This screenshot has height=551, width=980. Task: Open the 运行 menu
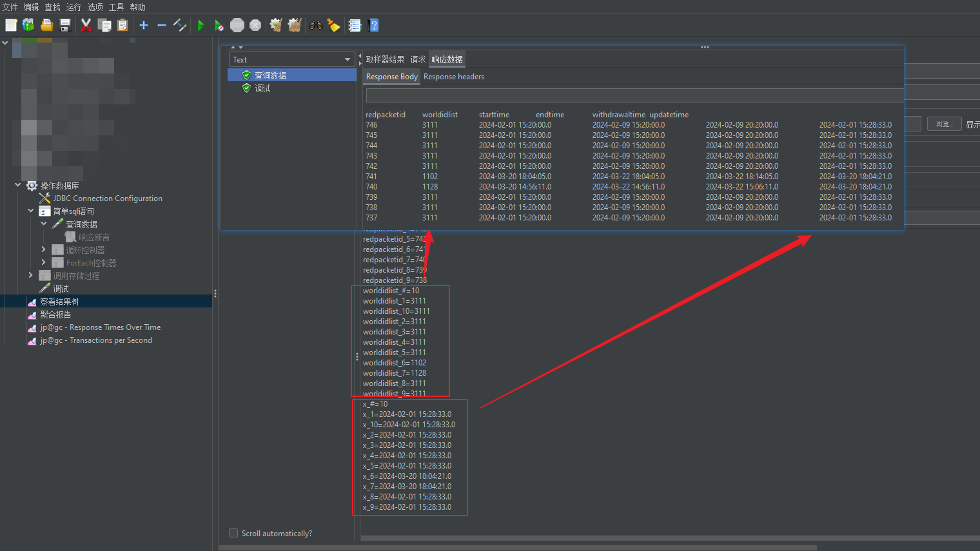(x=74, y=7)
